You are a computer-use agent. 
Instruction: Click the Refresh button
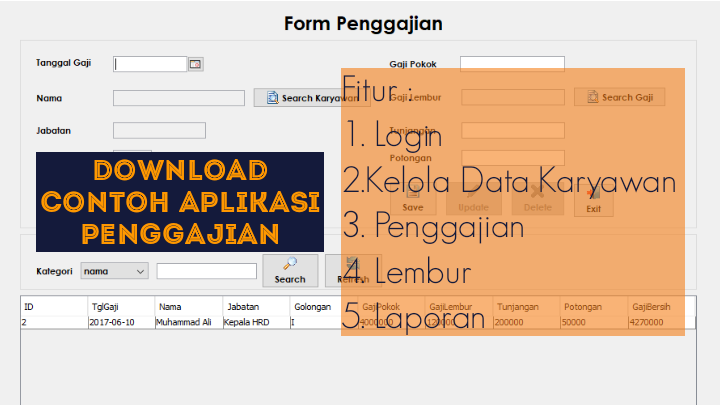tap(353, 270)
